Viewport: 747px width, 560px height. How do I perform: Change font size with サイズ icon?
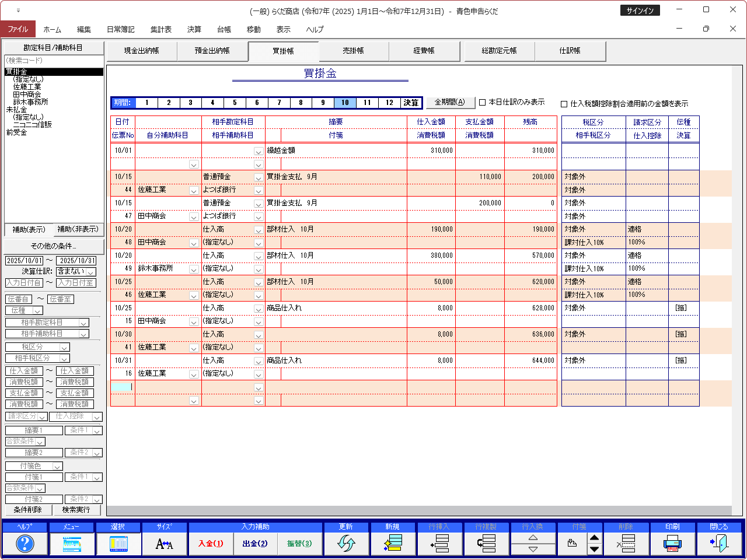click(x=165, y=544)
